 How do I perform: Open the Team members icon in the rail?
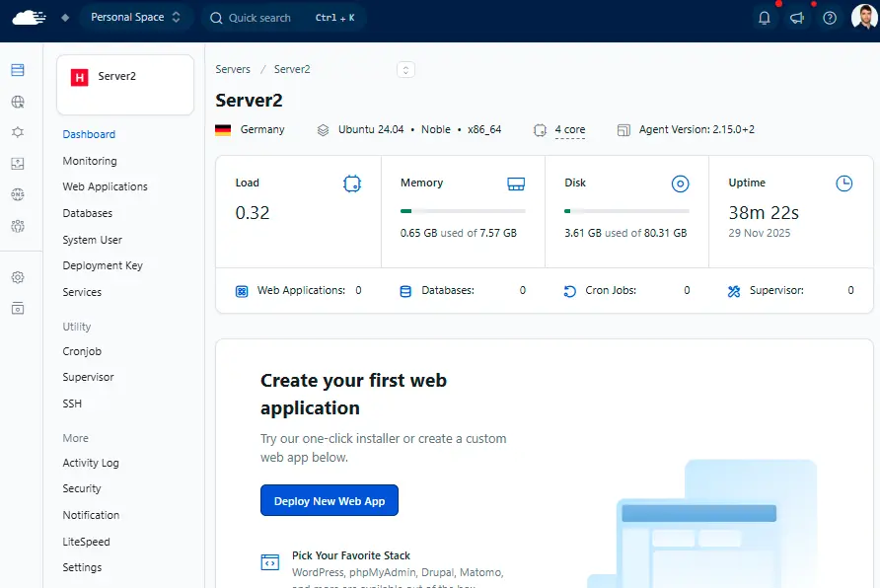pyautogui.click(x=18, y=227)
